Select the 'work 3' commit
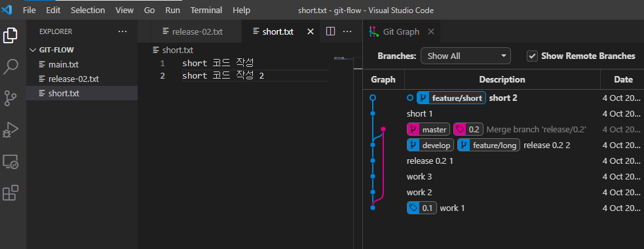Viewport: 644px width, 249px height. point(504,177)
